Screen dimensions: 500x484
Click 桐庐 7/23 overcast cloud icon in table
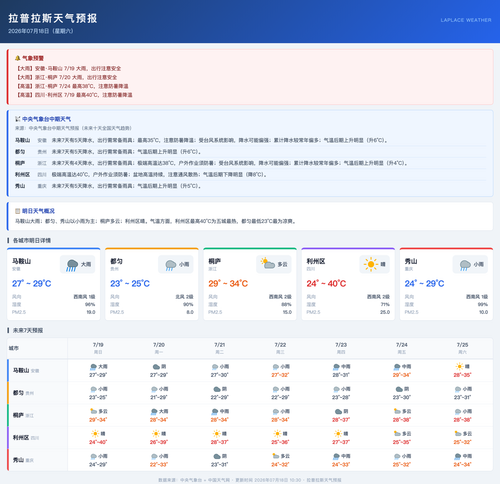(338, 411)
